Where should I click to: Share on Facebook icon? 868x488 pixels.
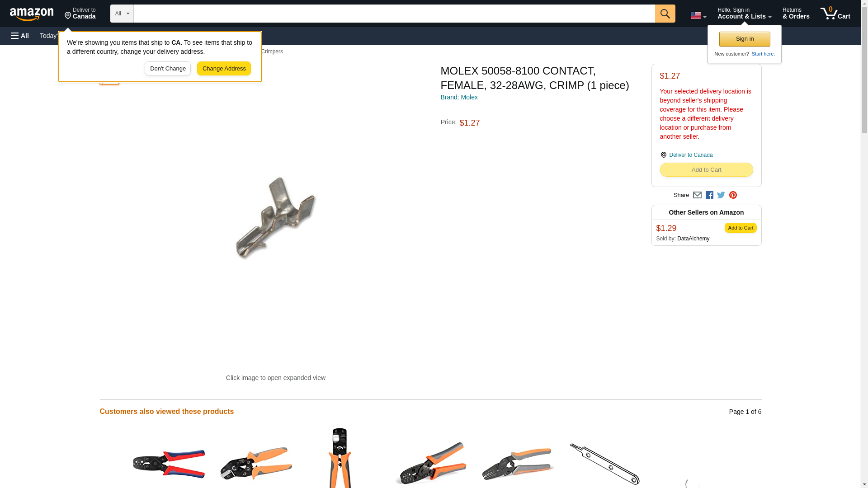point(709,195)
